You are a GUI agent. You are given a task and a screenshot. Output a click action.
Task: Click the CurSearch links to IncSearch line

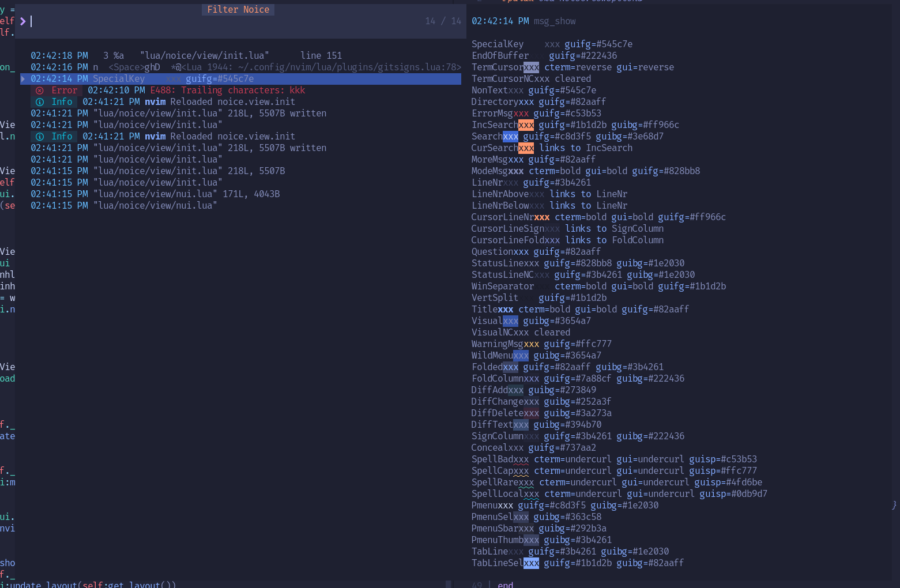[x=552, y=148]
